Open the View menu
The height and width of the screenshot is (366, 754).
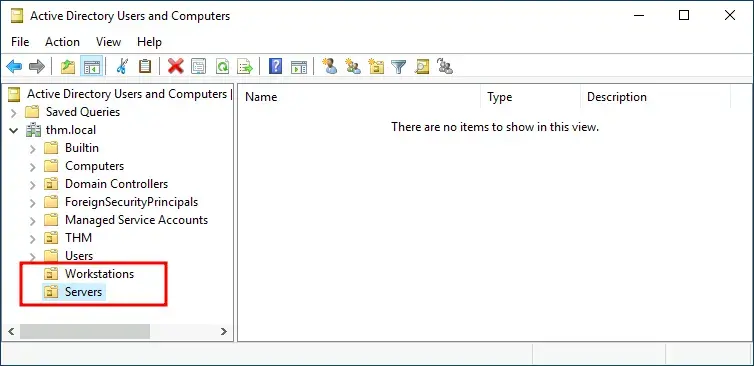tap(108, 42)
